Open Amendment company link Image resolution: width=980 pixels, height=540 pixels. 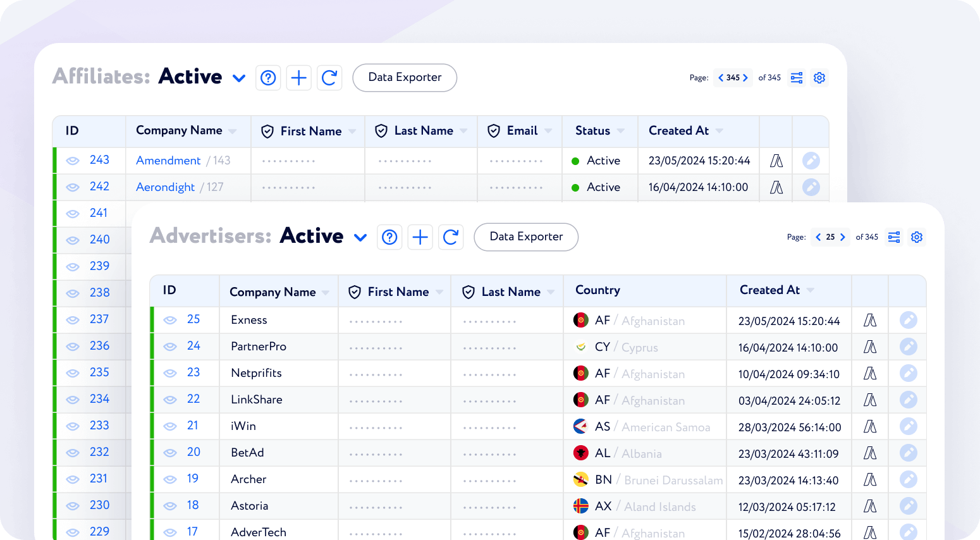[168, 161]
